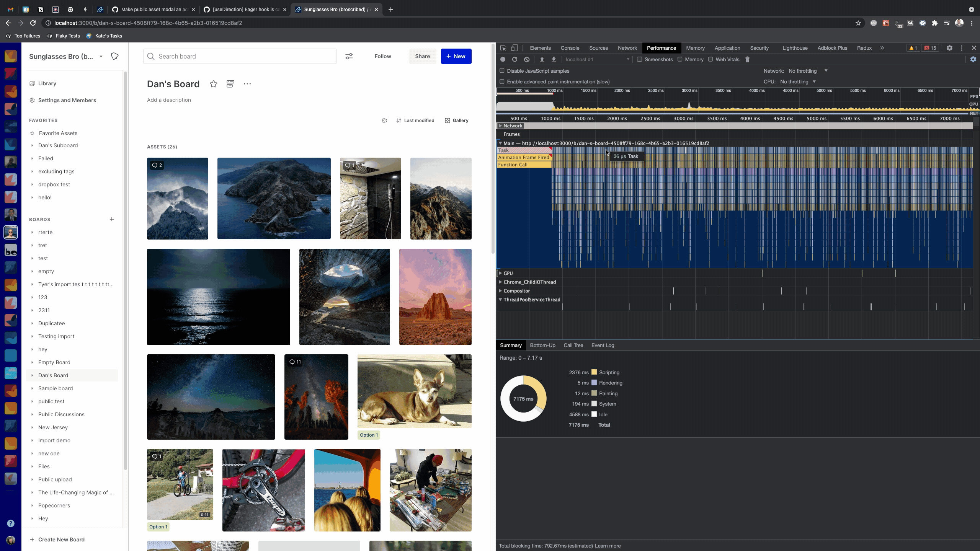
Task: Open the CPU throttling dropdown
Action: click(798, 82)
